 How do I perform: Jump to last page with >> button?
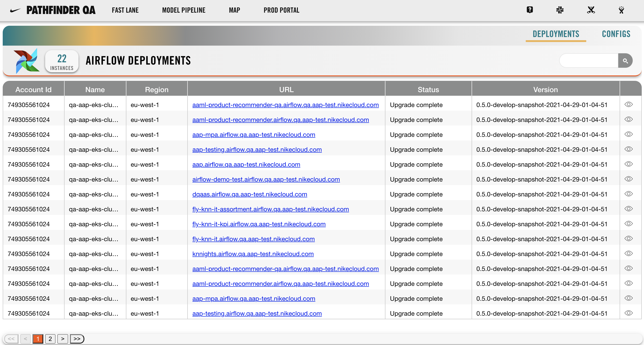click(77, 339)
